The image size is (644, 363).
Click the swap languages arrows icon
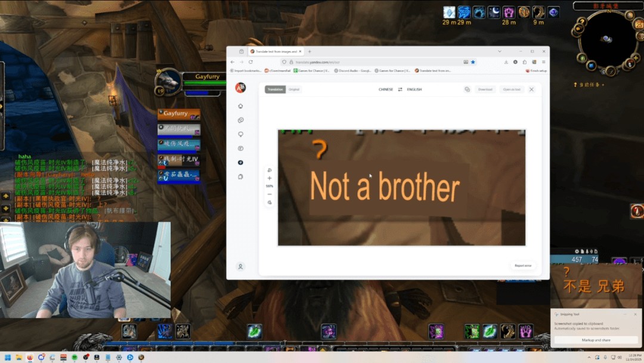point(400,89)
